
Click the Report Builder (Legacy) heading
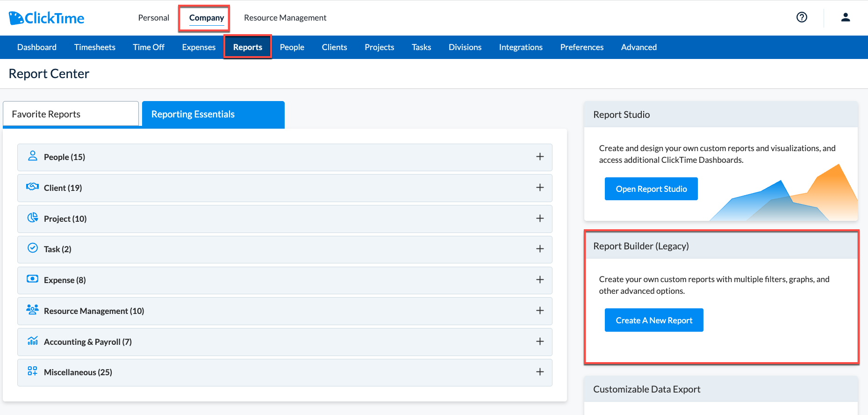coord(641,246)
